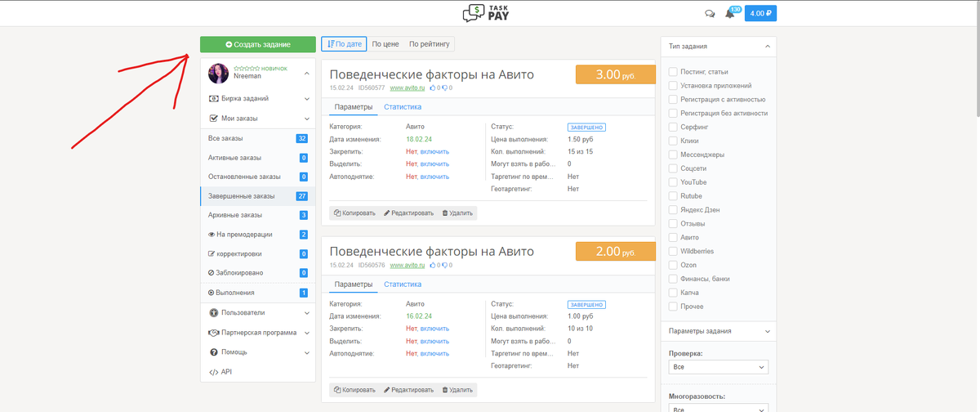
Task: Check the Установка приложений checkbox
Action: point(673,86)
